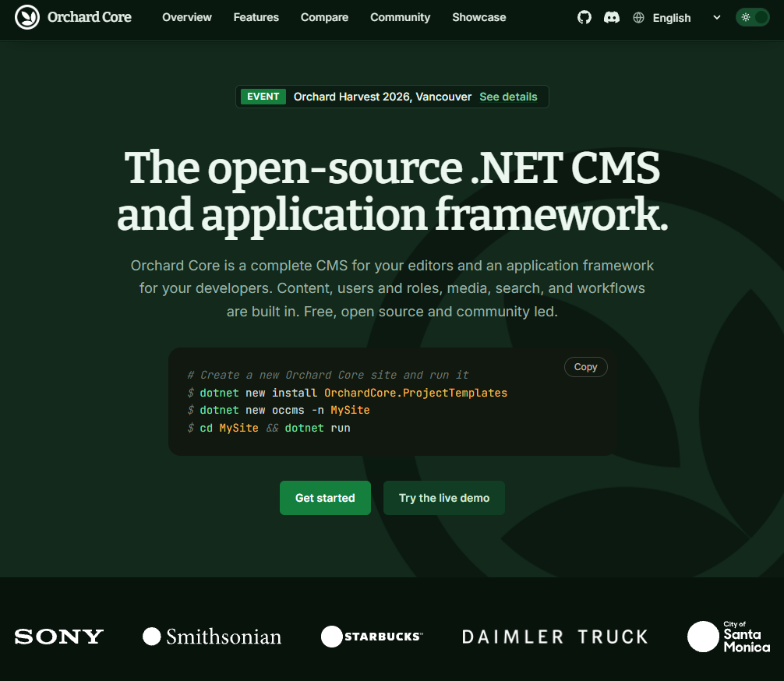This screenshot has width=784, height=681.
Task: Click the Sony logo
Action: point(59,637)
